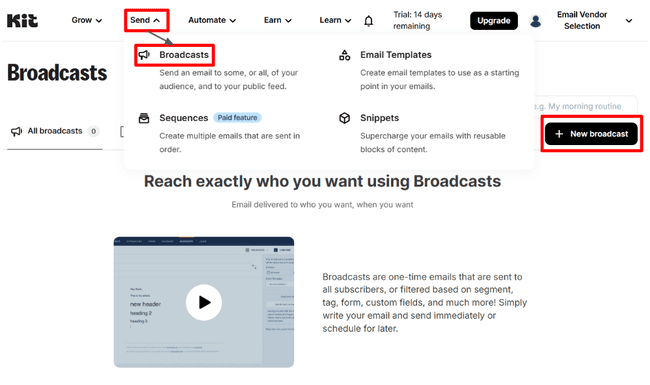Click description Supercharge your emails with reusable blocks
Viewport: 650px width, 385px height.
432,143
